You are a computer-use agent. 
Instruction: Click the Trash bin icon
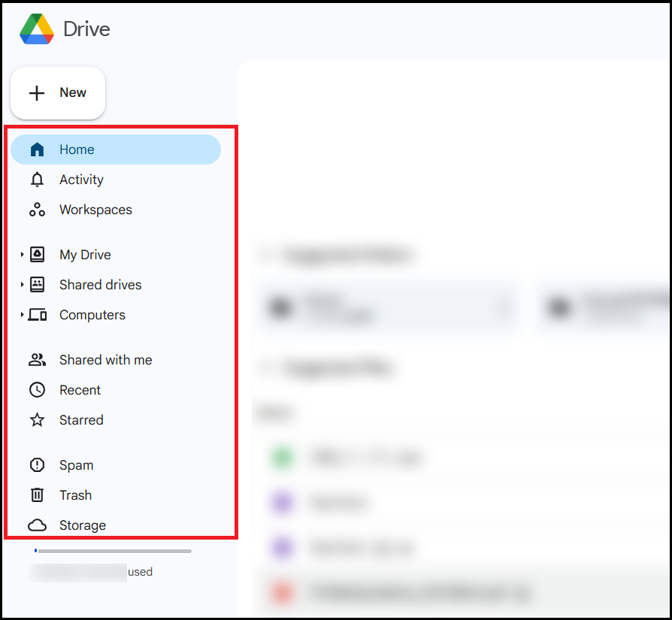point(37,495)
